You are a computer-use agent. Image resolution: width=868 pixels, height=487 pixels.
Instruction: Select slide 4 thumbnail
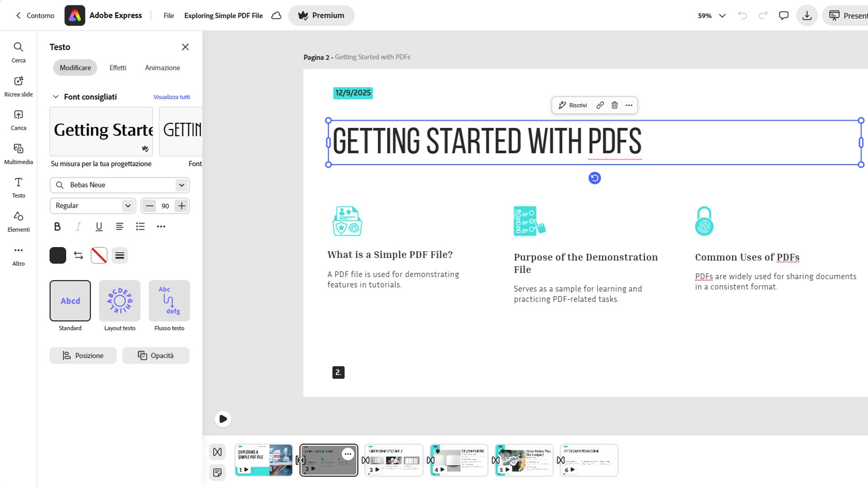(459, 460)
